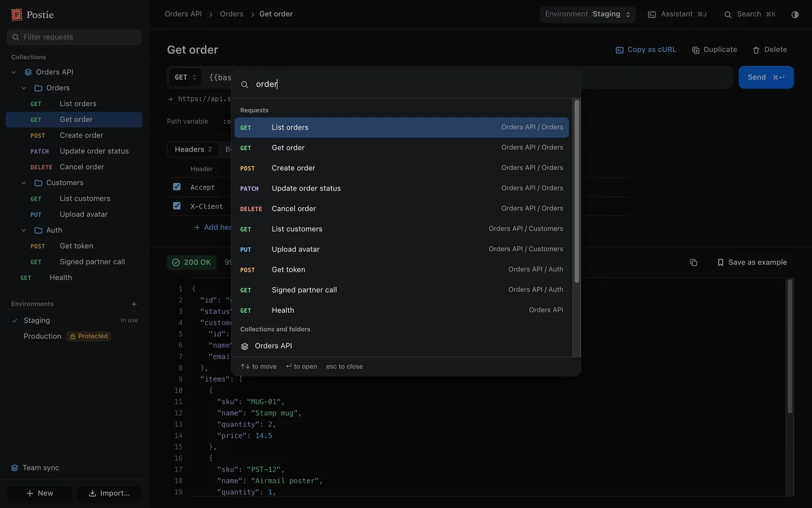Open Team sync
Image resolution: width=812 pixels, height=508 pixels.
(36, 468)
